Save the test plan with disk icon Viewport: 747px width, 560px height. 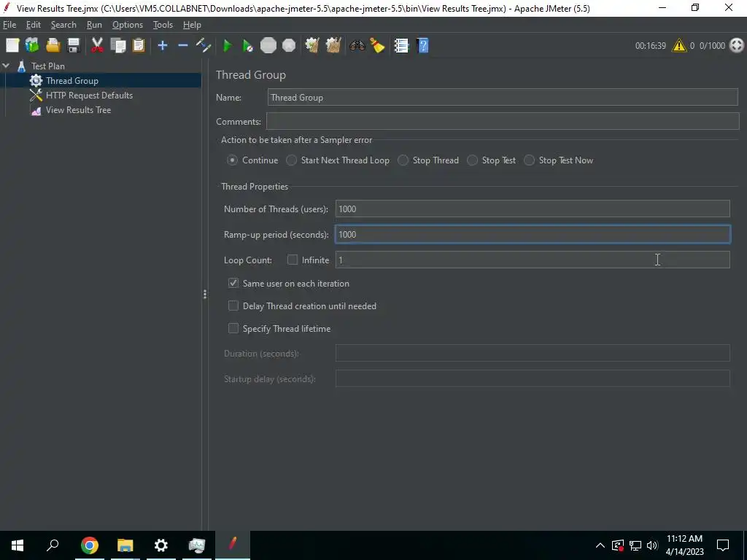coord(74,46)
